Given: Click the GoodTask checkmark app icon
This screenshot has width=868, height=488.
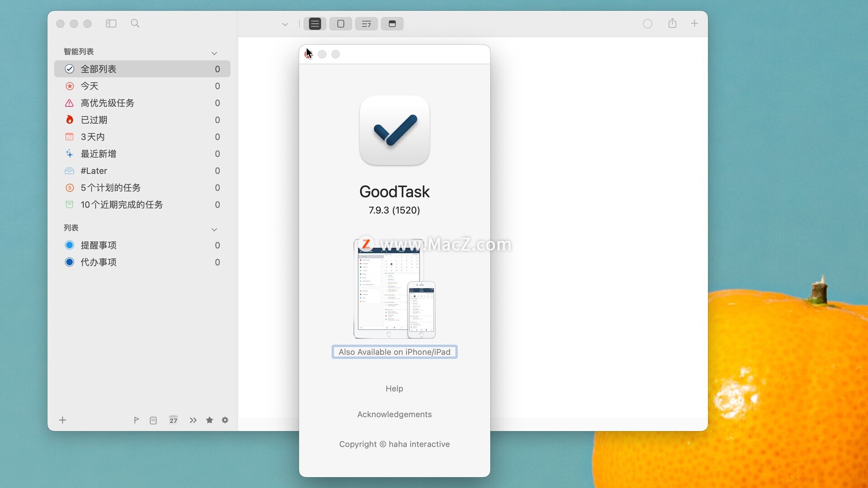Looking at the screenshot, I should [394, 130].
